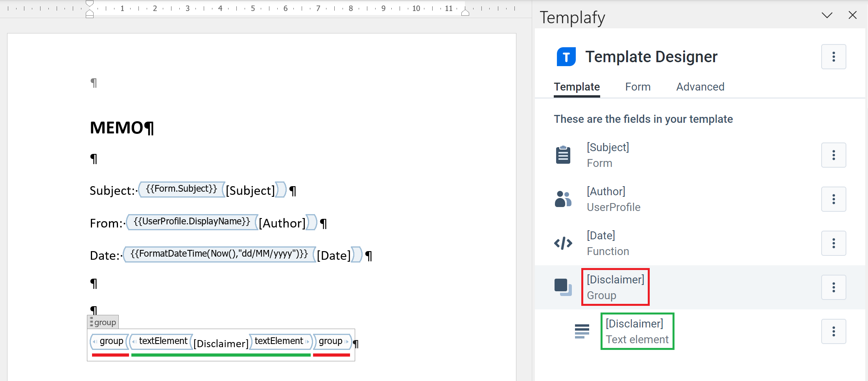Click the Text element icon under the Disclaimer group
868x381 pixels.
pyautogui.click(x=581, y=331)
